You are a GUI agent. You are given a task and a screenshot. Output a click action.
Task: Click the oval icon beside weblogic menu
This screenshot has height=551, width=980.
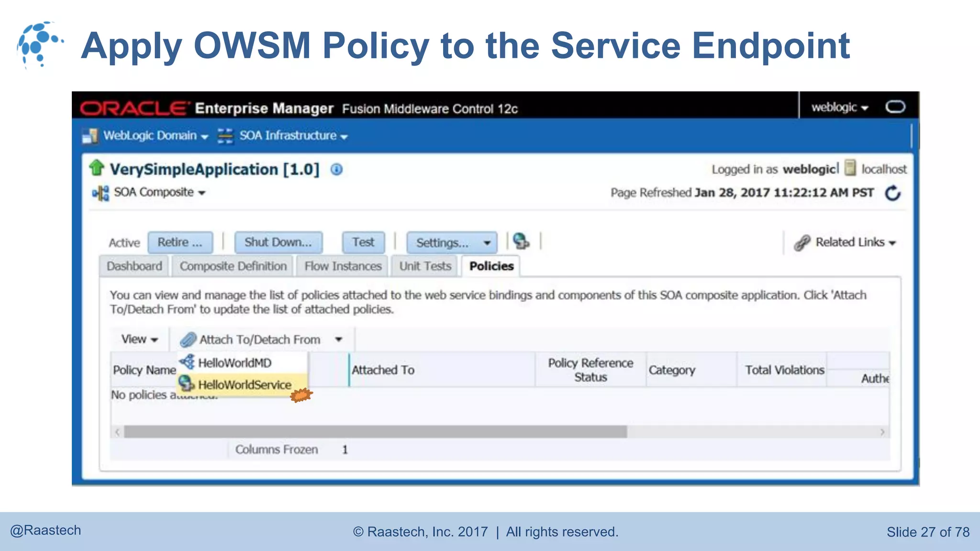point(895,107)
